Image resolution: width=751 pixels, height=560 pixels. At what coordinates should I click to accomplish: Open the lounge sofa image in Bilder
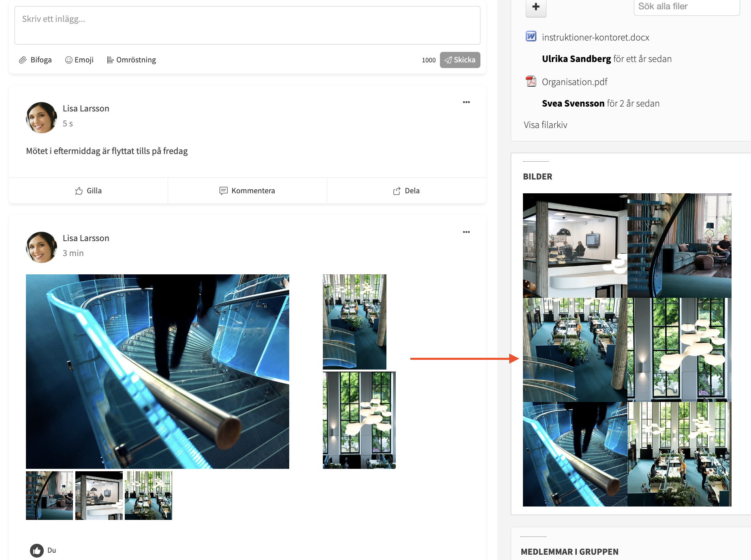679,246
